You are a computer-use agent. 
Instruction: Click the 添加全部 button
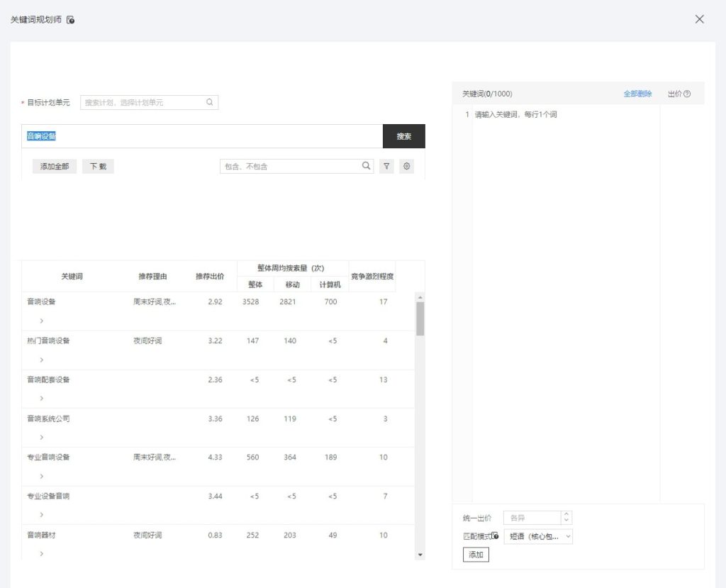click(55, 165)
